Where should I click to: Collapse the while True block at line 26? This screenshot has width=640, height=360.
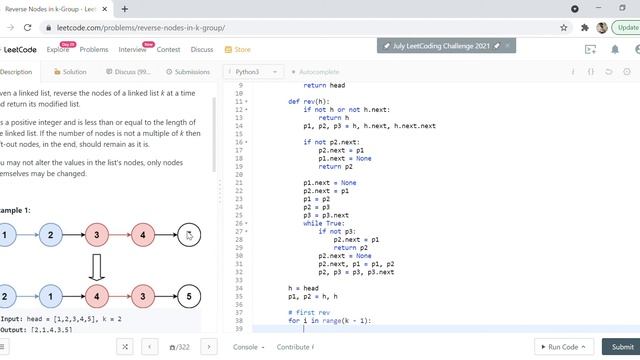[246, 224]
